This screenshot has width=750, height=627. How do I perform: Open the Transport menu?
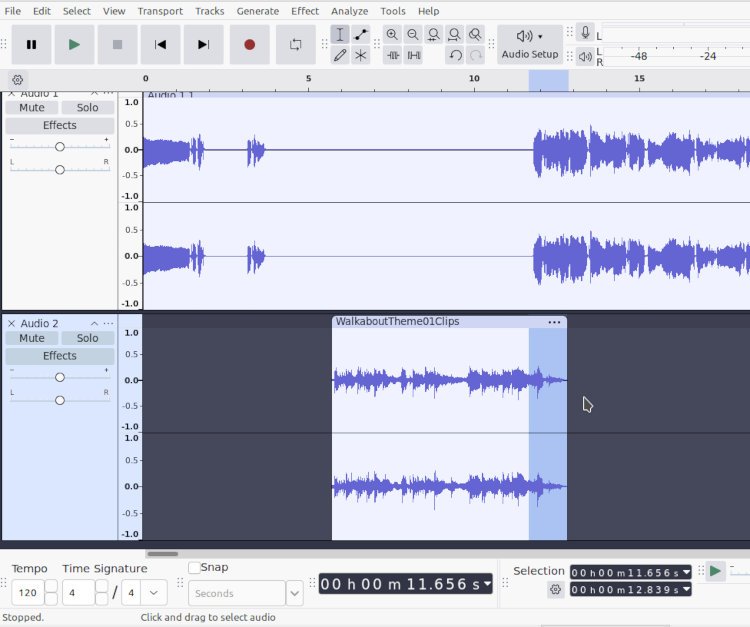(x=160, y=11)
